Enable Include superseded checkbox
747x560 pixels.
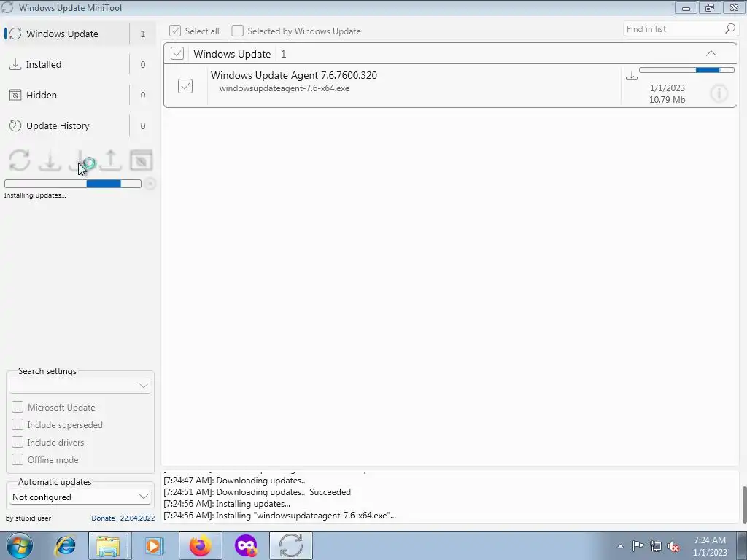pyautogui.click(x=18, y=425)
